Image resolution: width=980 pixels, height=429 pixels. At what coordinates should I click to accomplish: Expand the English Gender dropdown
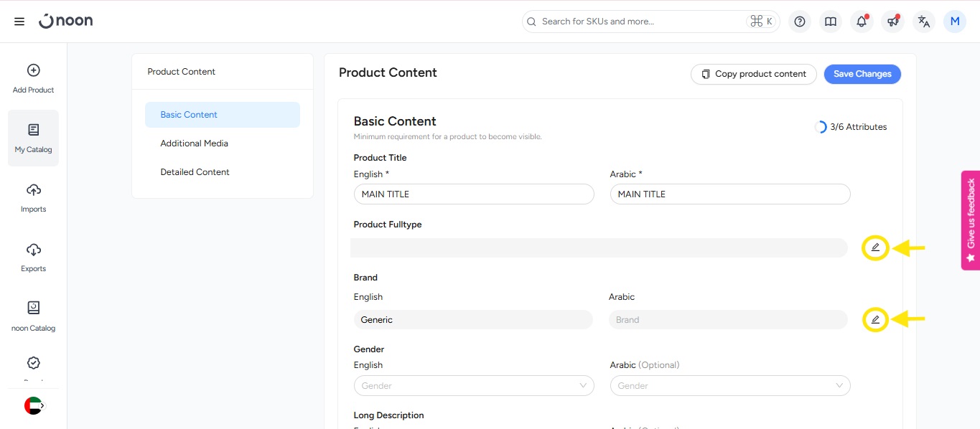pos(474,386)
